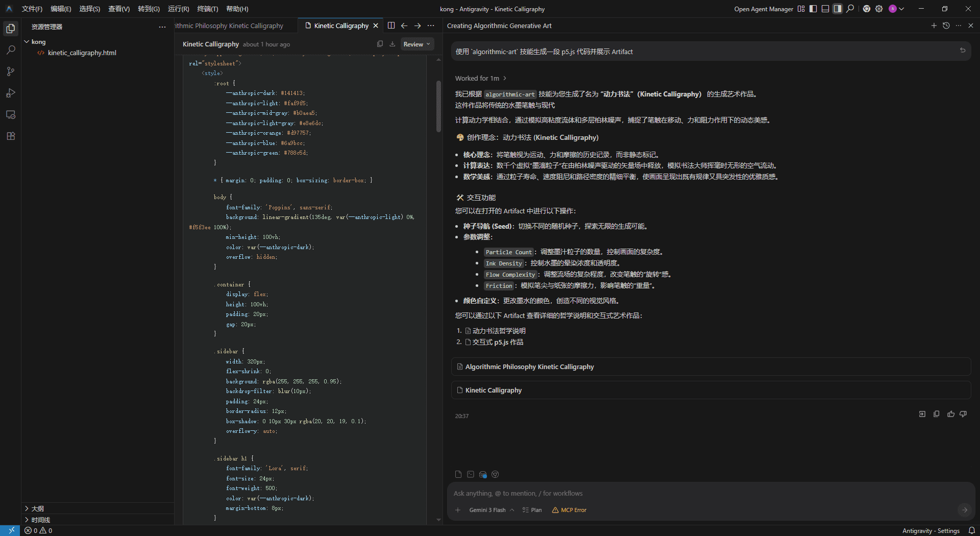Open the Kinetic Calligraphy artifact card
The height and width of the screenshot is (536, 980).
(x=710, y=390)
